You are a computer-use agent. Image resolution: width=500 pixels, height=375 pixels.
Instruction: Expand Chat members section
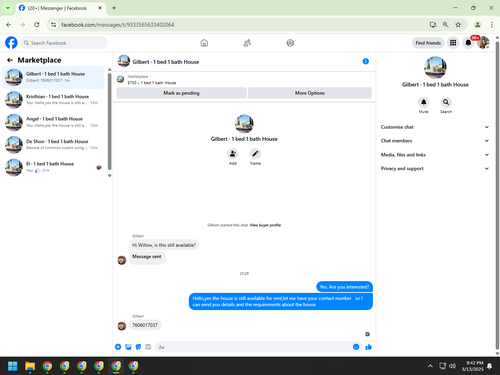click(435, 141)
